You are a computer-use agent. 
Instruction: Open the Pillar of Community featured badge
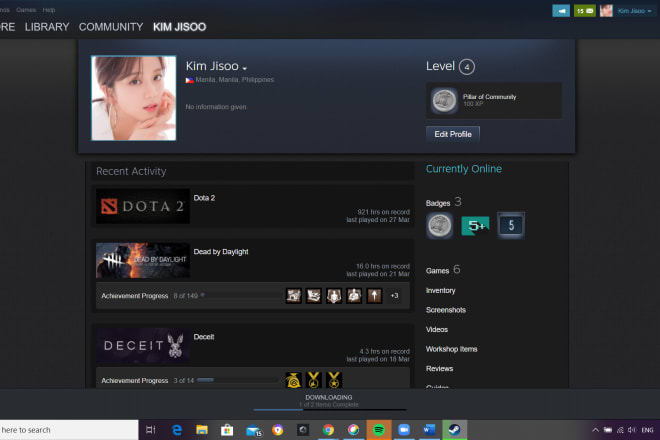pos(494,101)
